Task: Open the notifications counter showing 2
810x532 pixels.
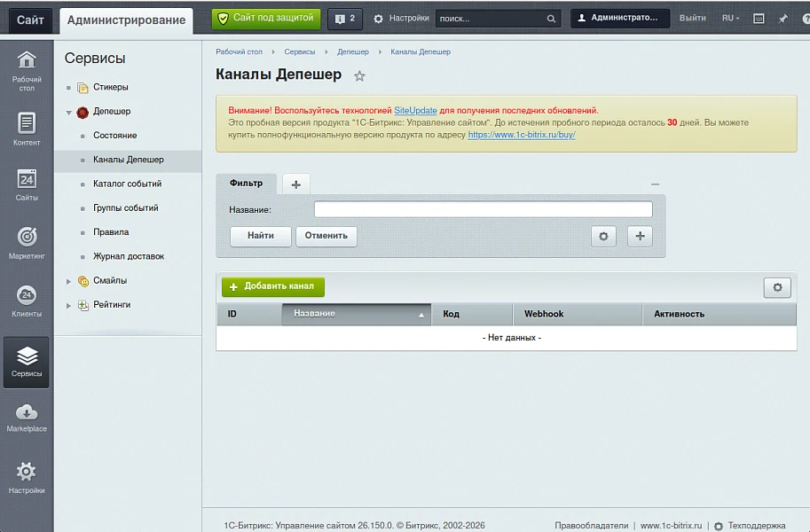Action: (345, 19)
